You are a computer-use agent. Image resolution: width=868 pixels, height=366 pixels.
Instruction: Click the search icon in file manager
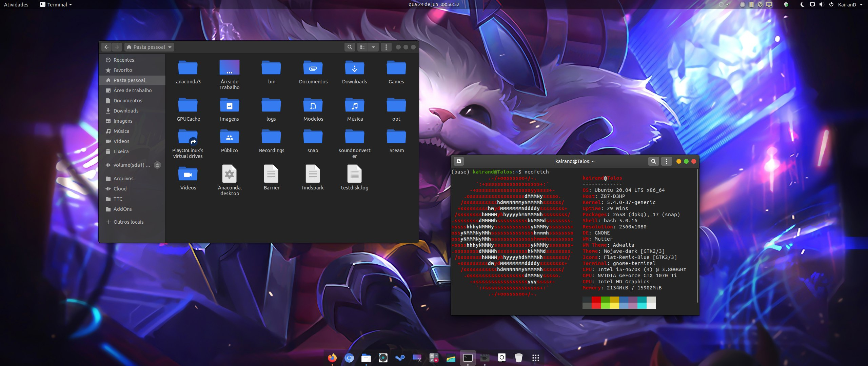(350, 47)
